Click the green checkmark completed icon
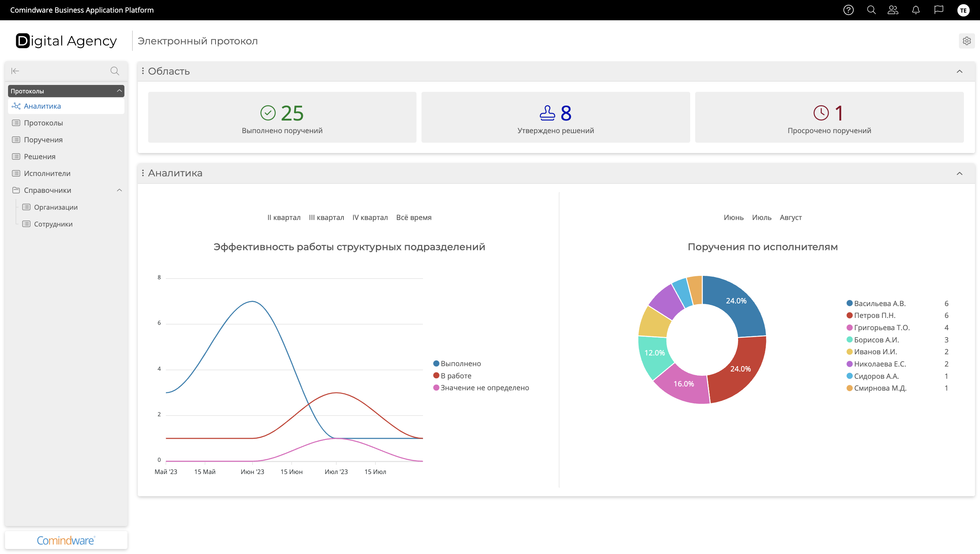The image size is (980, 554). (268, 113)
